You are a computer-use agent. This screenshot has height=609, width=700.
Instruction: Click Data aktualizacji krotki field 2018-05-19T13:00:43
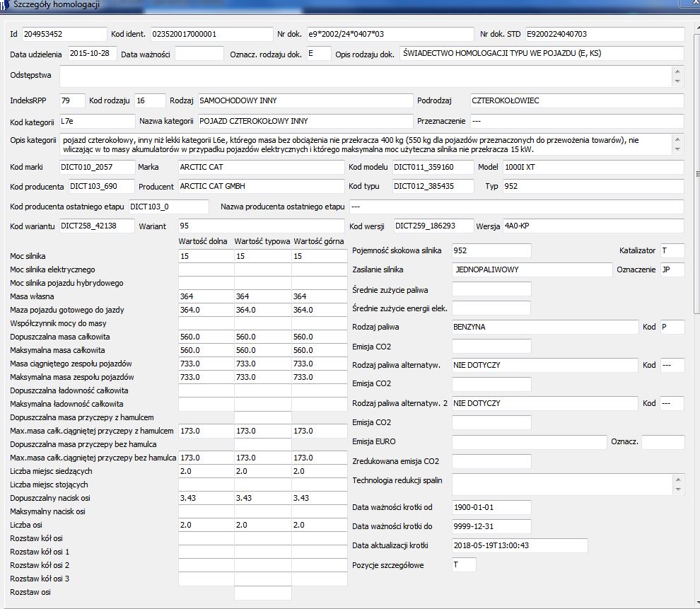coord(520,545)
